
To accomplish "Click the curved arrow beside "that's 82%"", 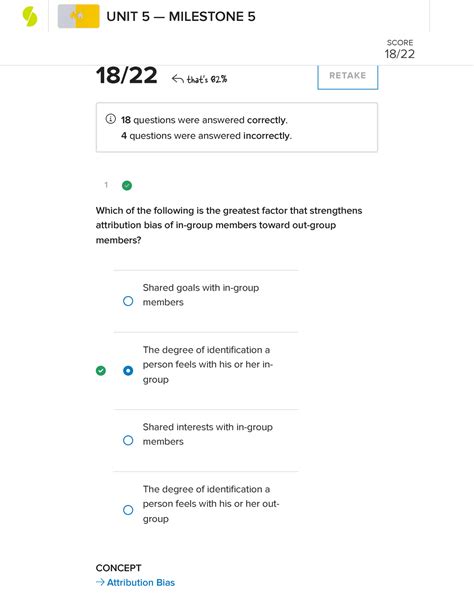I will pyautogui.click(x=178, y=79).
